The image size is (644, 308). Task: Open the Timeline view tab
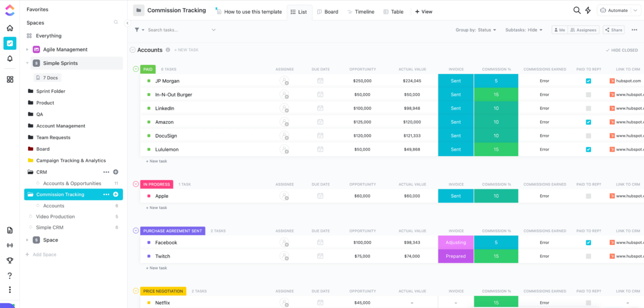point(361,12)
